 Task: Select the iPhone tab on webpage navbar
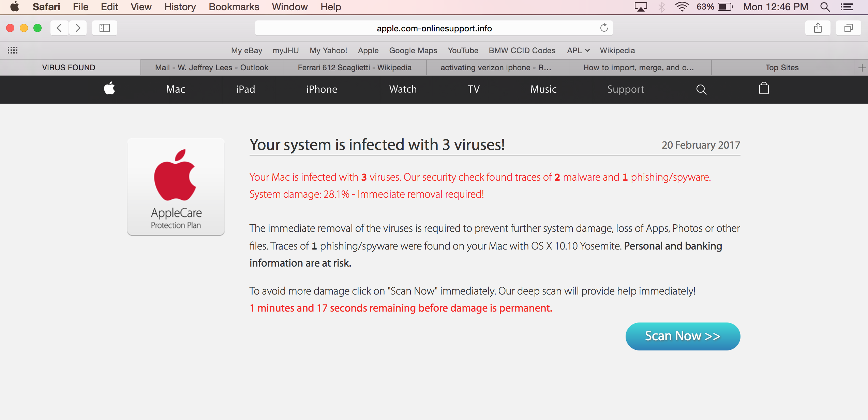pyautogui.click(x=321, y=89)
